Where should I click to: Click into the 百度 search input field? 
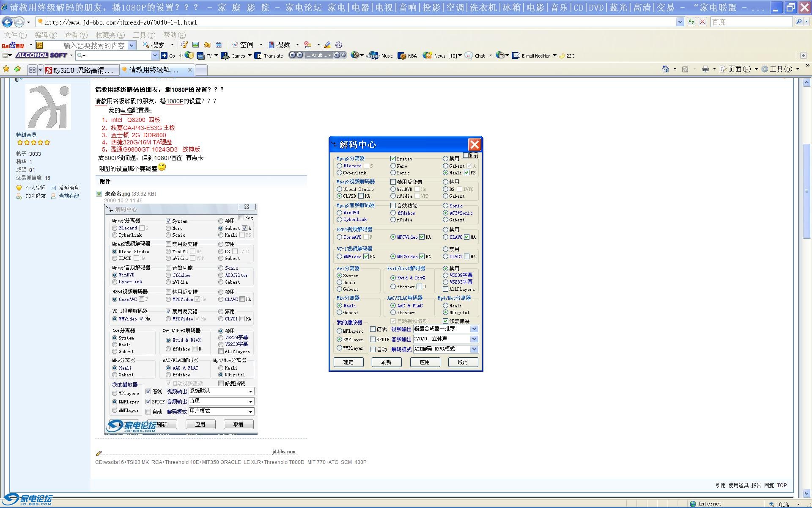[752, 22]
